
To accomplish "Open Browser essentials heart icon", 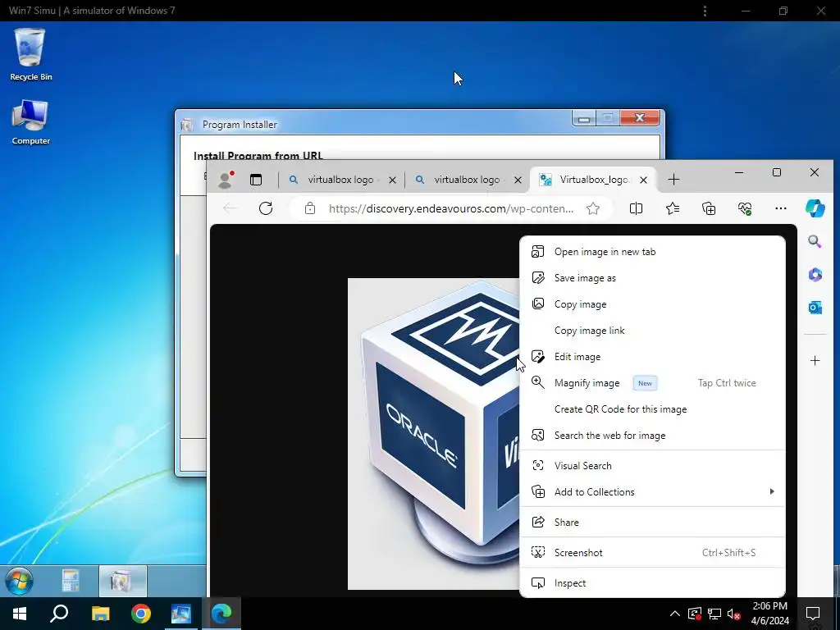I will click(745, 208).
